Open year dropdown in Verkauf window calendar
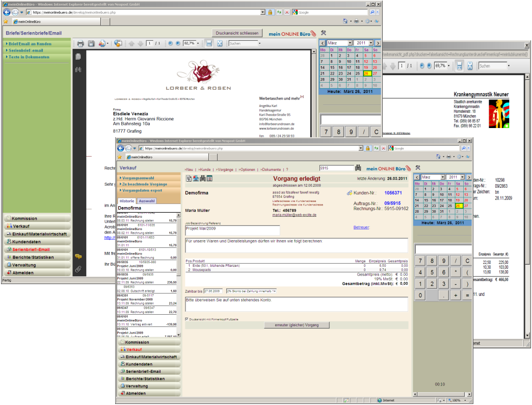 462,177
